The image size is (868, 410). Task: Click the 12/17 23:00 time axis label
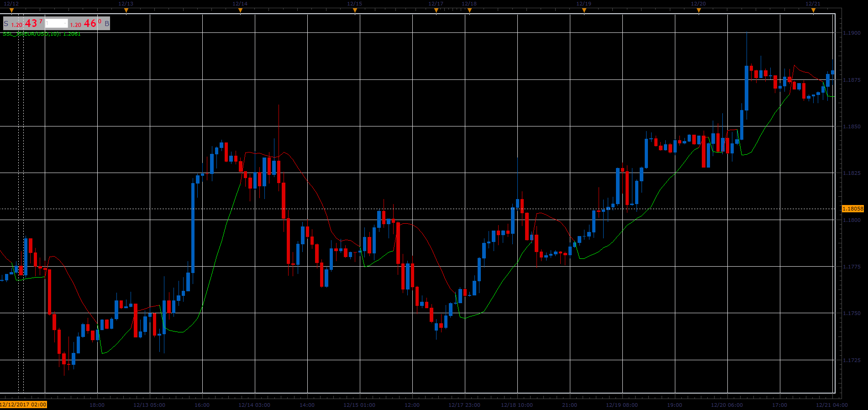tap(464, 405)
